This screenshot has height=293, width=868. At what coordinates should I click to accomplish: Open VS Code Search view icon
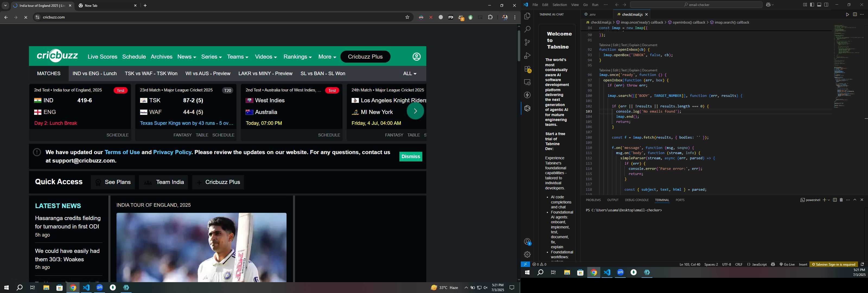click(527, 29)
